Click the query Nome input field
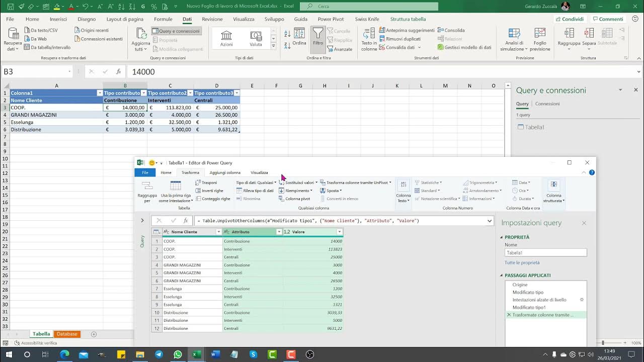 point(545,253)
